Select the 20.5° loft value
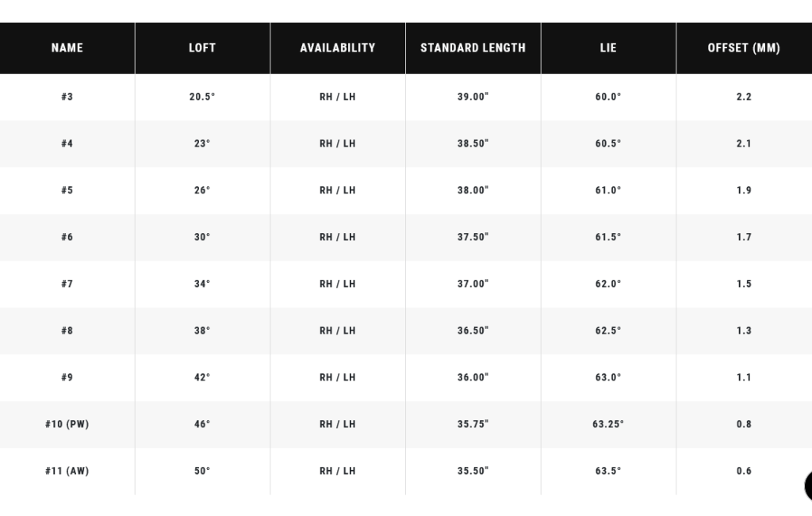Viewport: 812px width, 516px height. pos(202,97)
